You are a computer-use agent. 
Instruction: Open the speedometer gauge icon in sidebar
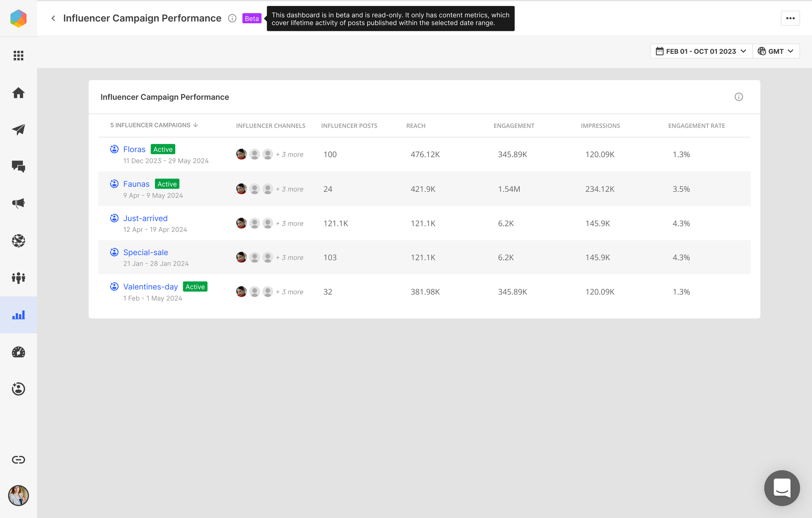[18, 352]
